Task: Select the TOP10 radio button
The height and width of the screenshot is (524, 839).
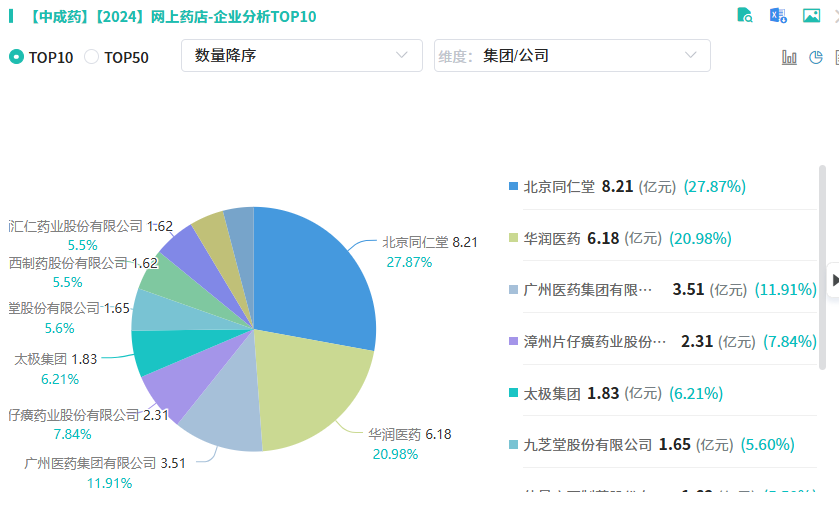Action: click(16, 57)
